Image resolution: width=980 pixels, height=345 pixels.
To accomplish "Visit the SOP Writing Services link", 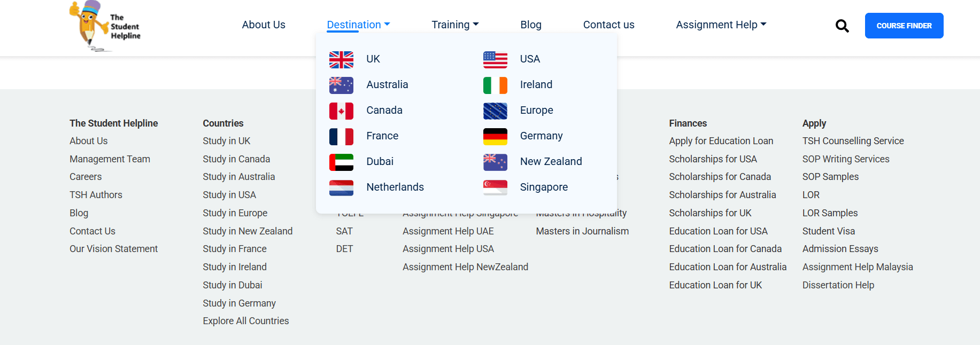I will tap(845, 159).
